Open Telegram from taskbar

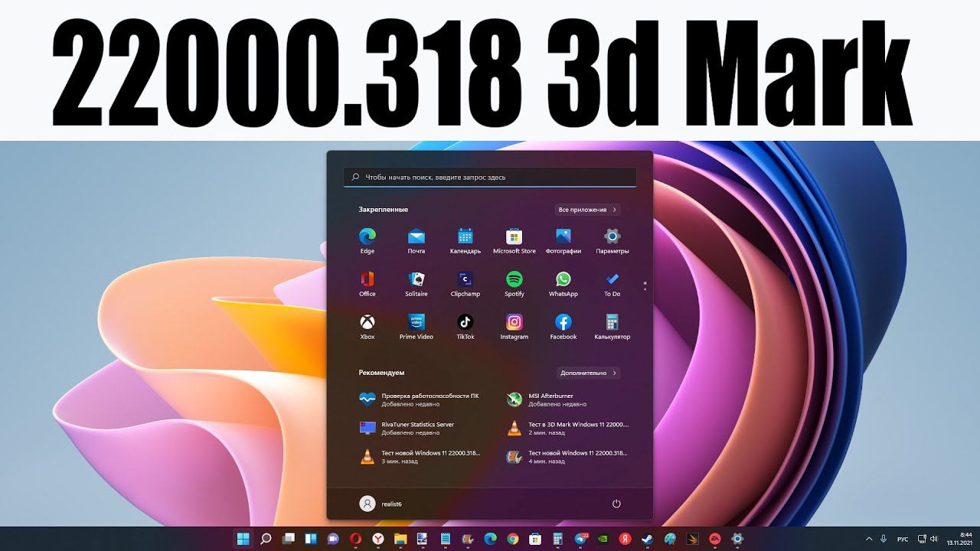click(x=580, y=539)
